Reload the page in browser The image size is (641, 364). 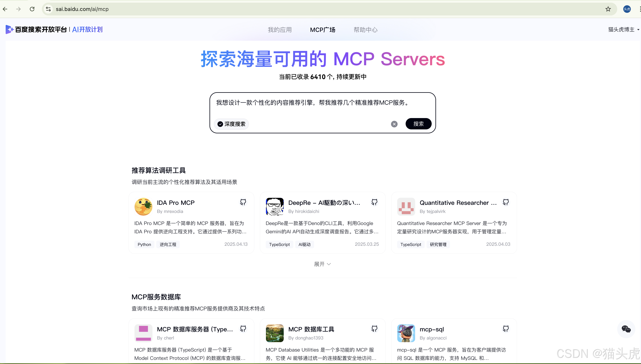(32, 9)
